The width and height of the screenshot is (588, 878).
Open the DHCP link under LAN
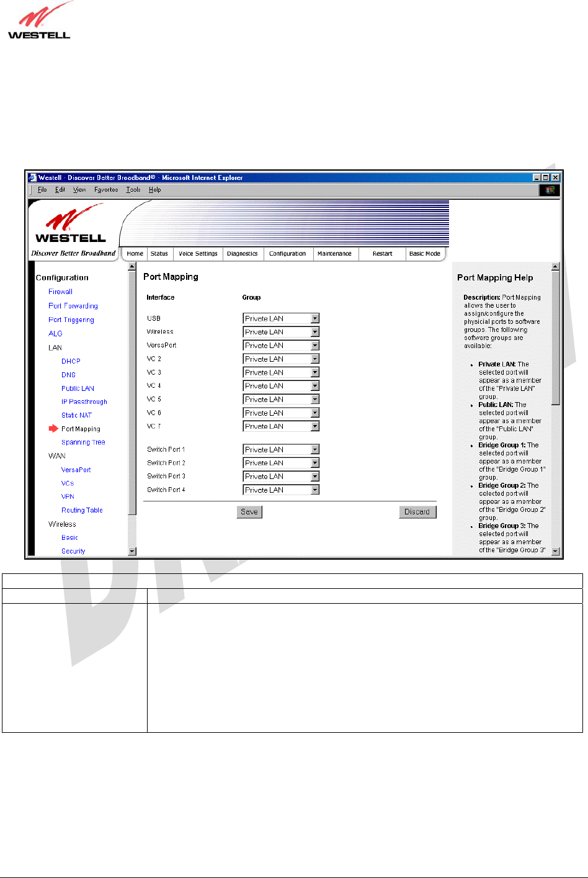click(x=71, y=361)
